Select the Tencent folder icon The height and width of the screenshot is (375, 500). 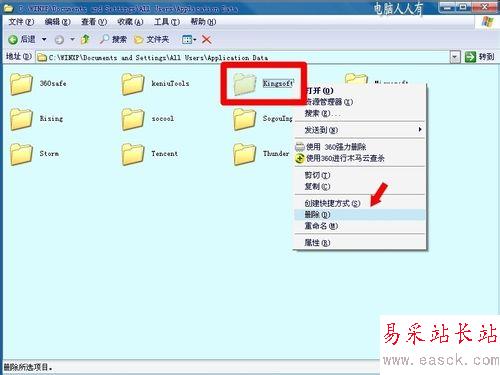pyautogui.click(x=133, y=154)
